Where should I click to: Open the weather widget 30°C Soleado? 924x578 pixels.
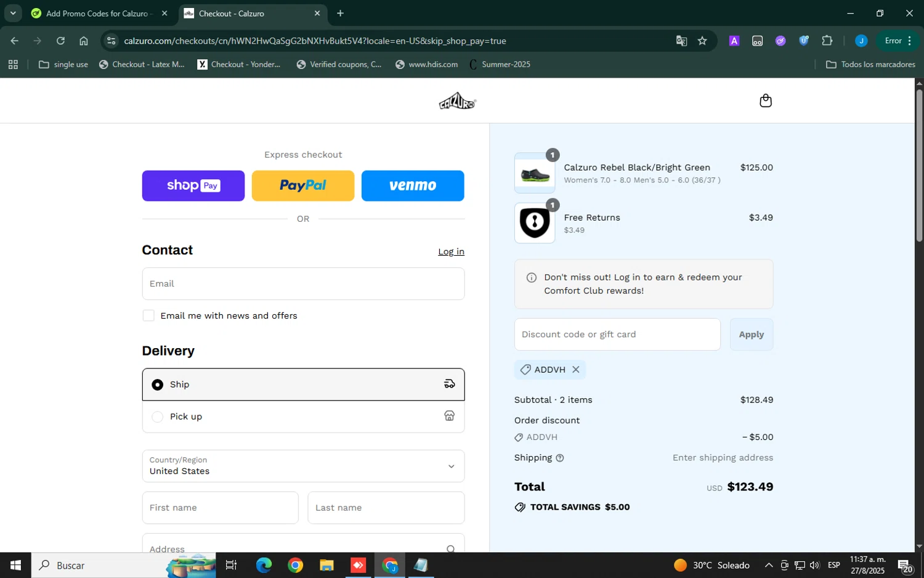712,565
